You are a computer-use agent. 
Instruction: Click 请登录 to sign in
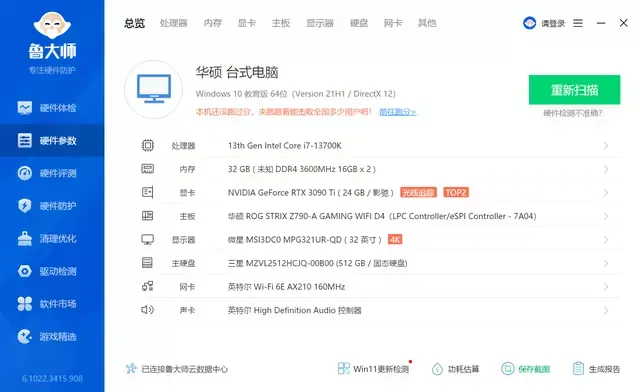553,23
